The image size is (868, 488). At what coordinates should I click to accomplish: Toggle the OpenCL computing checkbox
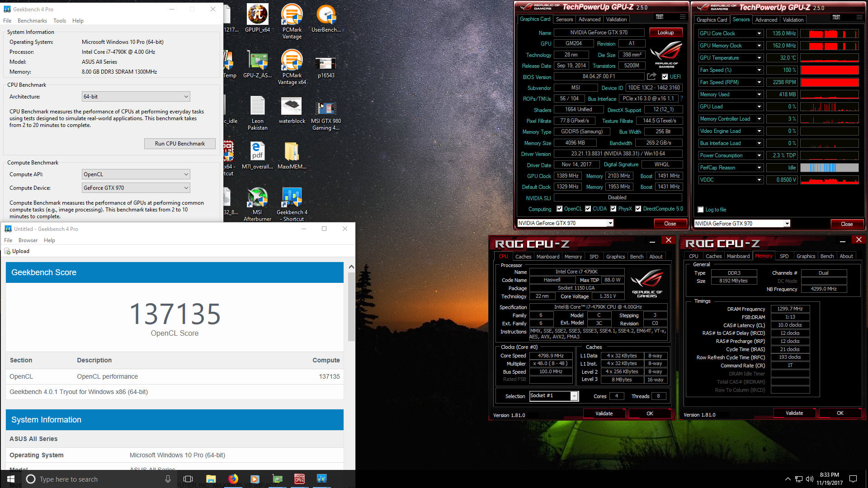560,209
